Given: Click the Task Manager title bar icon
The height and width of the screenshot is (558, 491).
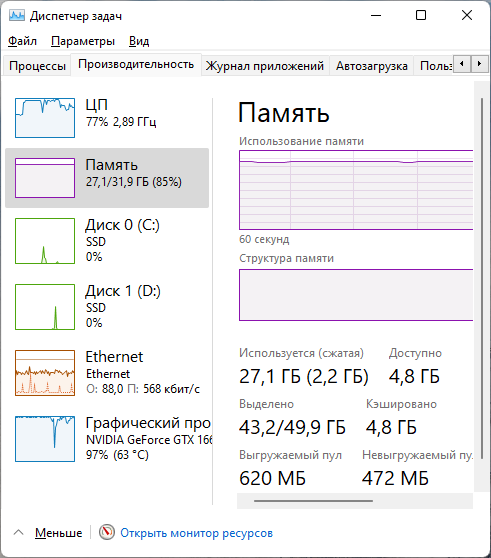Looking at the screenshot, I should [x=16, y=16].
